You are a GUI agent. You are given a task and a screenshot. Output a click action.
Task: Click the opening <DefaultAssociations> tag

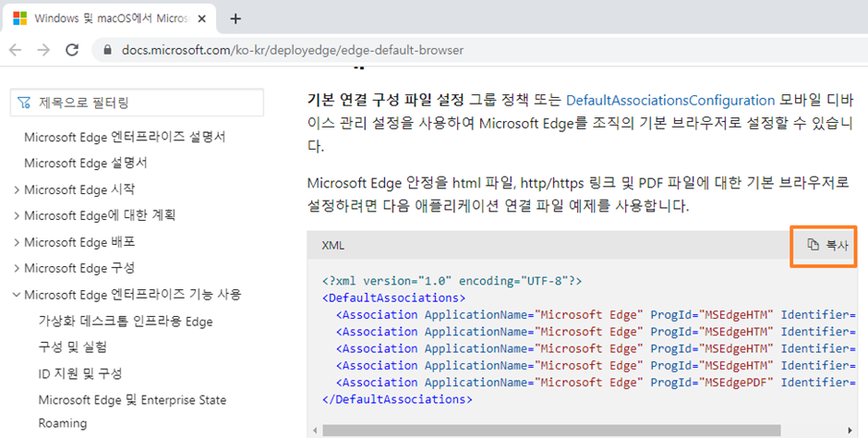393,298
